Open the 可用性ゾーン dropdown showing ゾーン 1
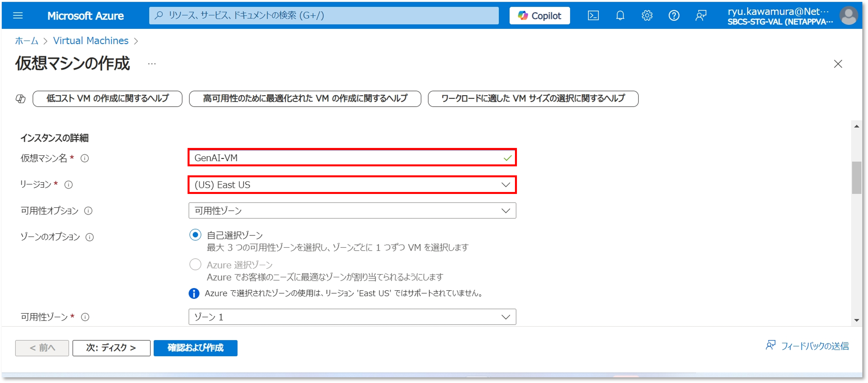Screen dimensions: 868x383 pyautogui.click(x=352, y=317)
